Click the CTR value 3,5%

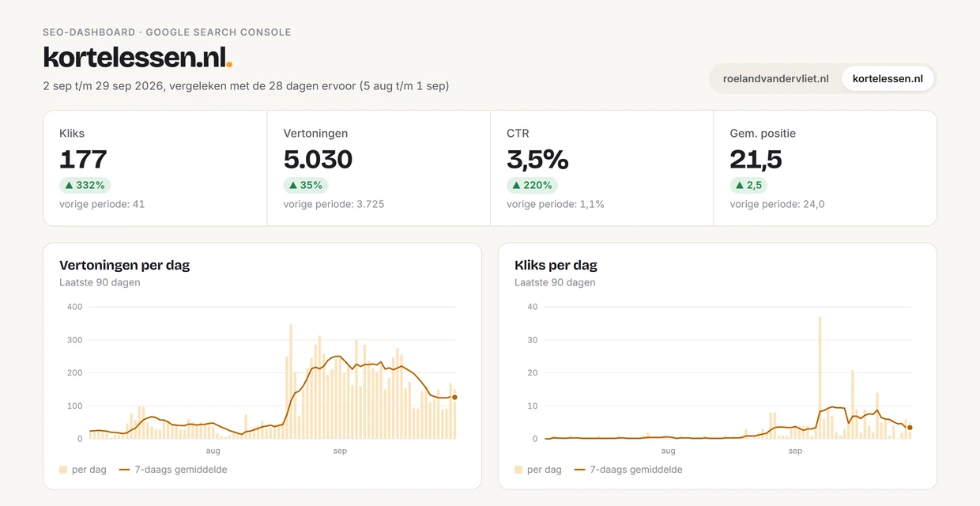tap(537, 160)
